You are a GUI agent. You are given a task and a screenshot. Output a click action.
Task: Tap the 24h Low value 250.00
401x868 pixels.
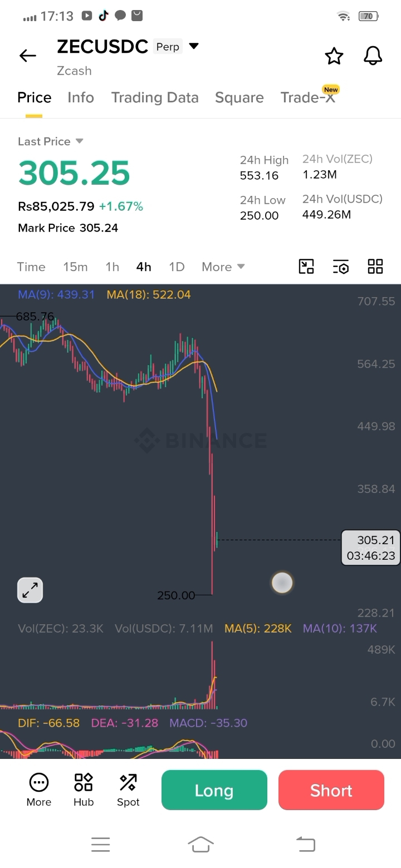tap(259, 215)
